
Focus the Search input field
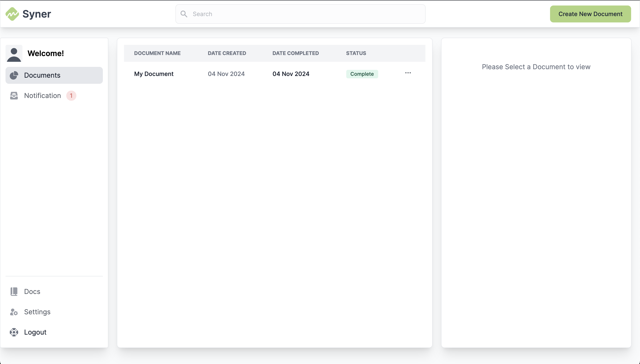click(305, 14)
